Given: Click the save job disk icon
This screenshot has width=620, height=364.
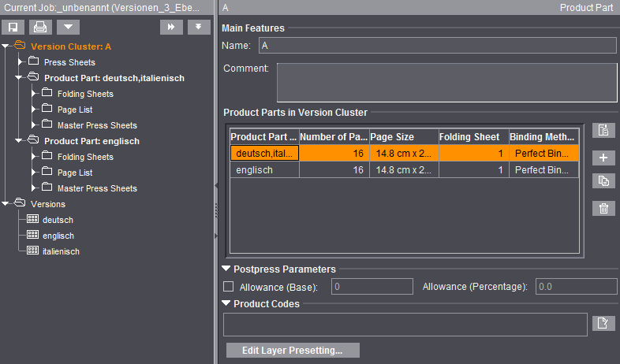Looking at the screenshot, I should point(14,27).
